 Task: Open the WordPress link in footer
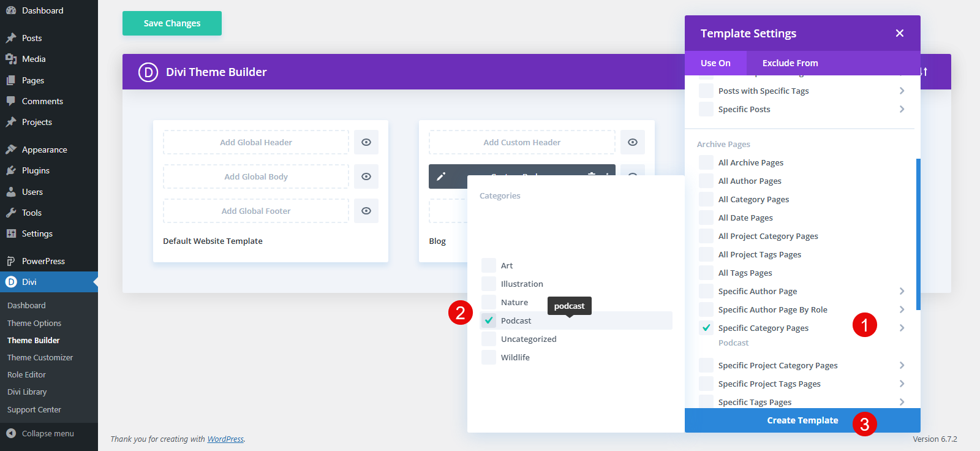pyautogui.click(x=225, y=439)
